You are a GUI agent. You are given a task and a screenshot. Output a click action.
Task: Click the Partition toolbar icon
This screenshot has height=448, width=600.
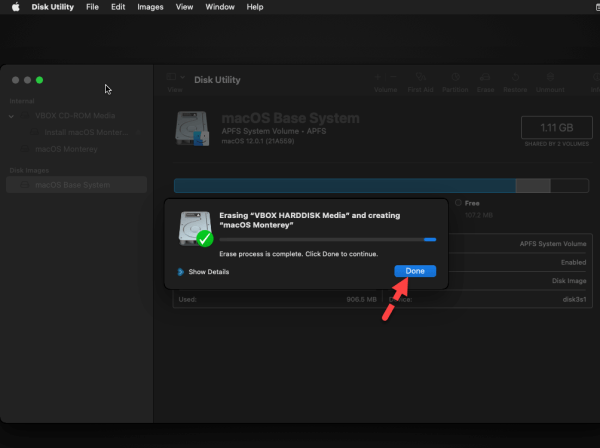(x=455, y=77)
